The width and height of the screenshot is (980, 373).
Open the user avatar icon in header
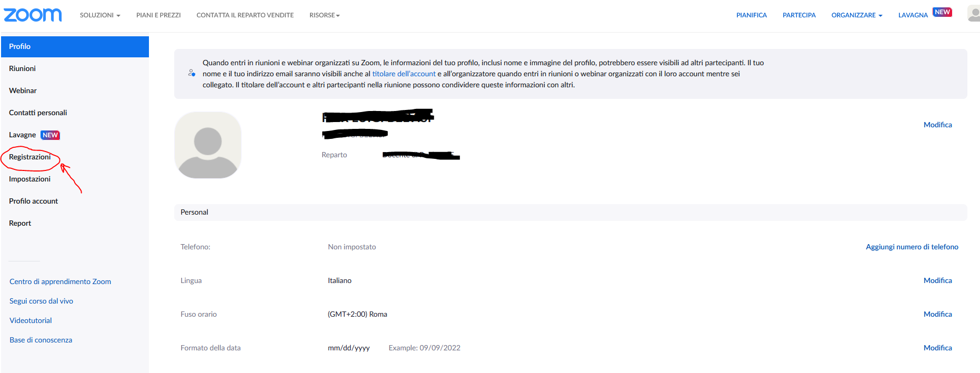(974, 14)
